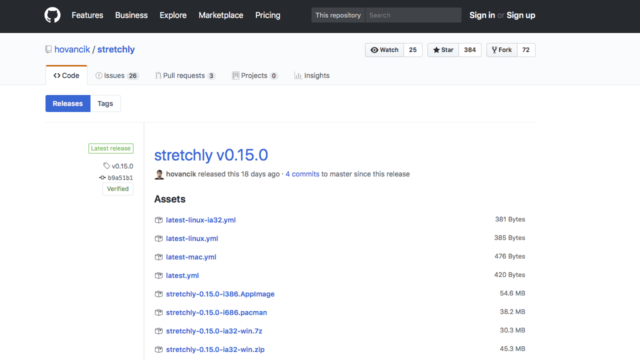The width and height of the screenshot is (640, 360).
Task: Download stretchly-0.15.0-ia32-win.7z
Action: [214, 331]
